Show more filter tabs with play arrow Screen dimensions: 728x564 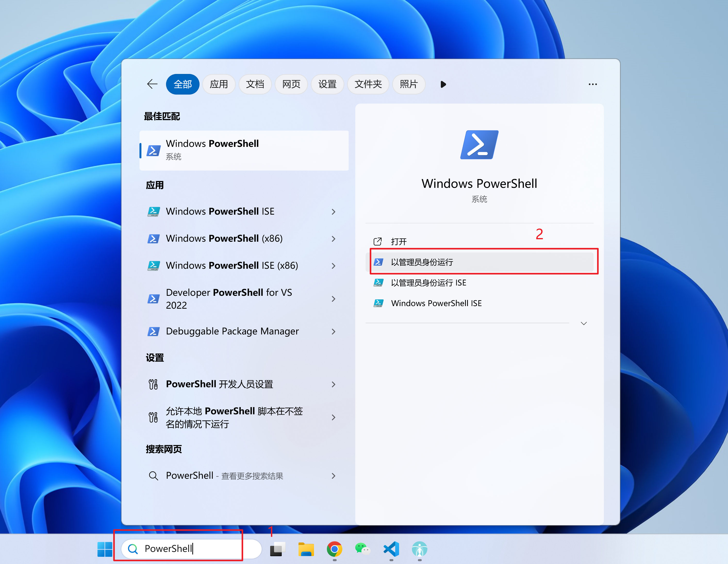point(443,84)
